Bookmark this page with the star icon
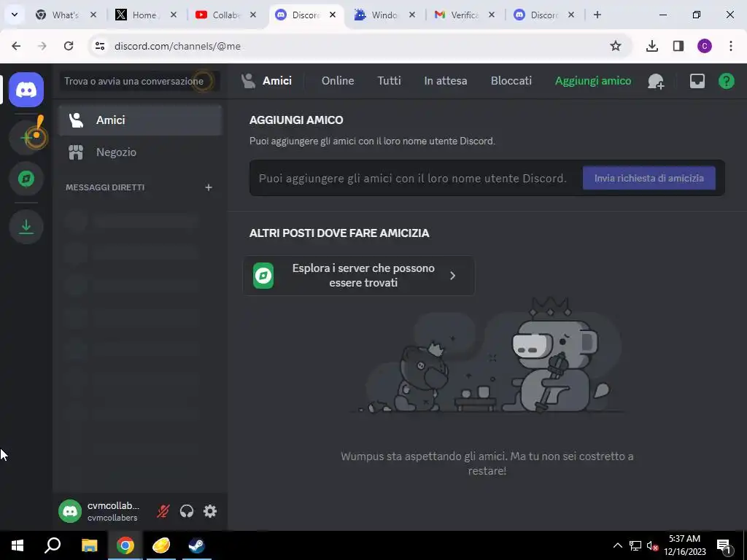Image resolution: width=747 pixels, height=560 pixels. pos(616,46)
